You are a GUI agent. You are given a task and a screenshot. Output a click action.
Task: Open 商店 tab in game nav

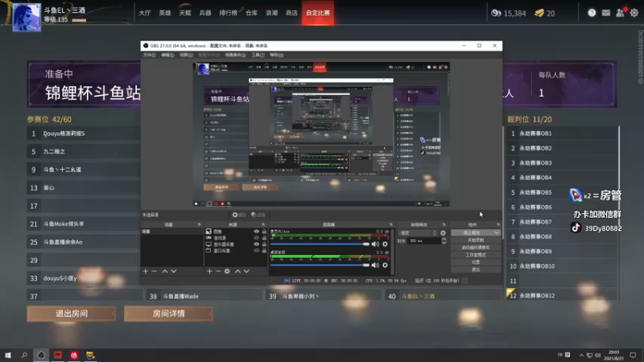pyautogui.click(x=291, y=13)
